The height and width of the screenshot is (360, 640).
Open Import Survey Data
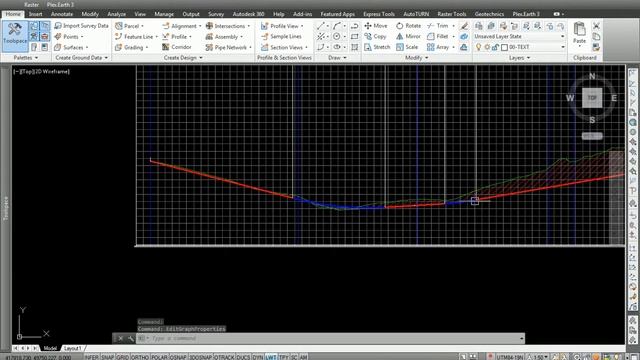82,26
